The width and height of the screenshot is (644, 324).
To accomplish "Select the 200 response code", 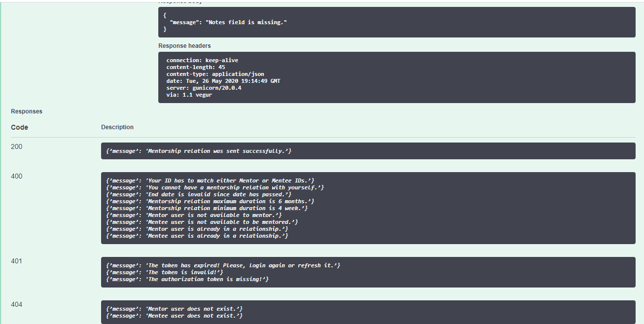I will click(17, 147).
